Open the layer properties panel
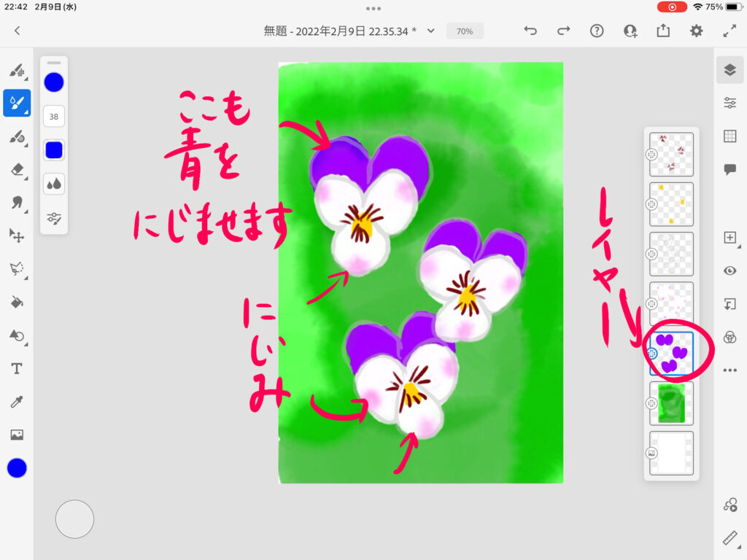 tap(729, 103)
